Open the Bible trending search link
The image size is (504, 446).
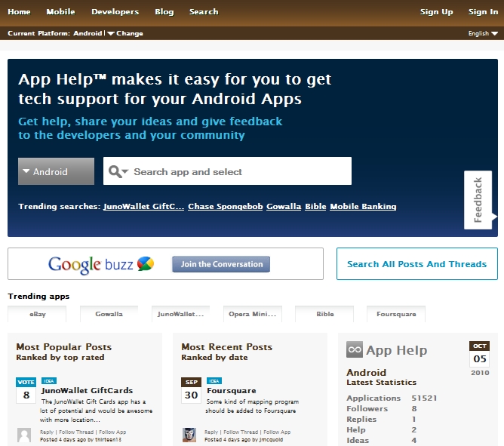pyautogui.click(x=315, y=207)
